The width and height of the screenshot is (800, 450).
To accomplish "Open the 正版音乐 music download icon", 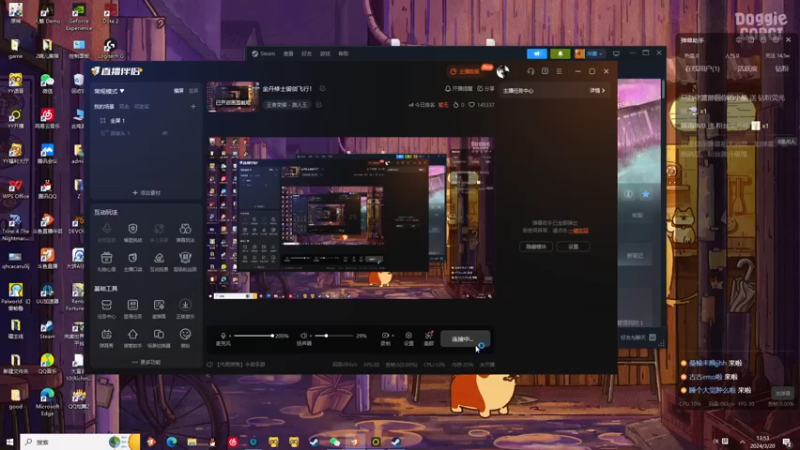I will coord(185,305).
